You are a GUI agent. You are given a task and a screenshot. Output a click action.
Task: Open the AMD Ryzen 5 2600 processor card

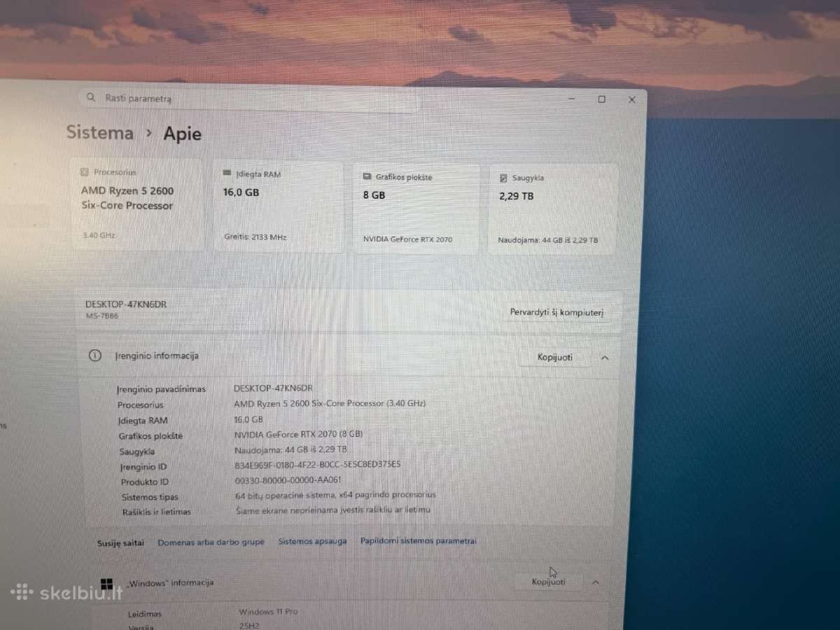coord(137,204)
